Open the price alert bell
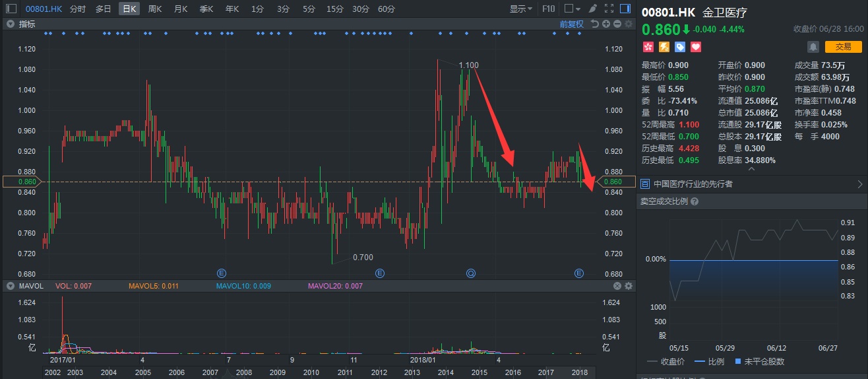 pos(813,47)
